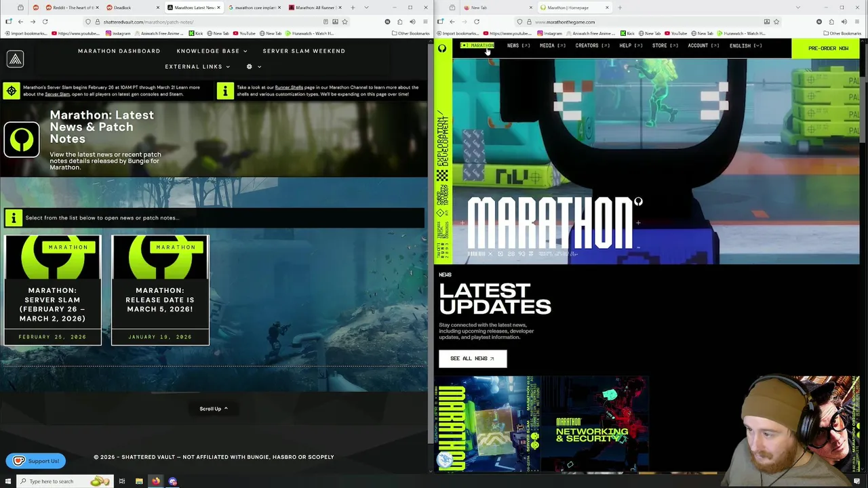The width and height of the screenshot is (868, 488).
Task: Open a new tab in the left browser
Action: pos(353,7)
